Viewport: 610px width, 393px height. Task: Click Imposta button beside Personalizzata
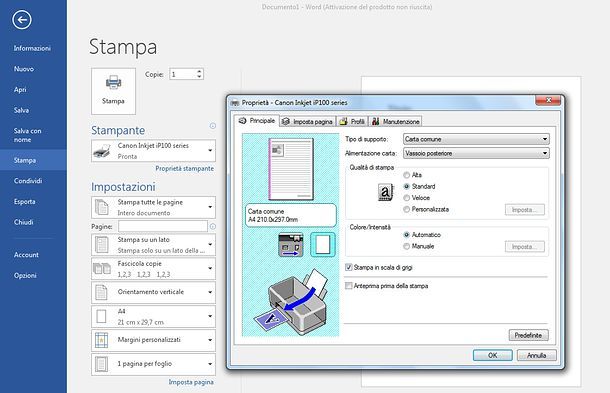(x=525, y=210)
